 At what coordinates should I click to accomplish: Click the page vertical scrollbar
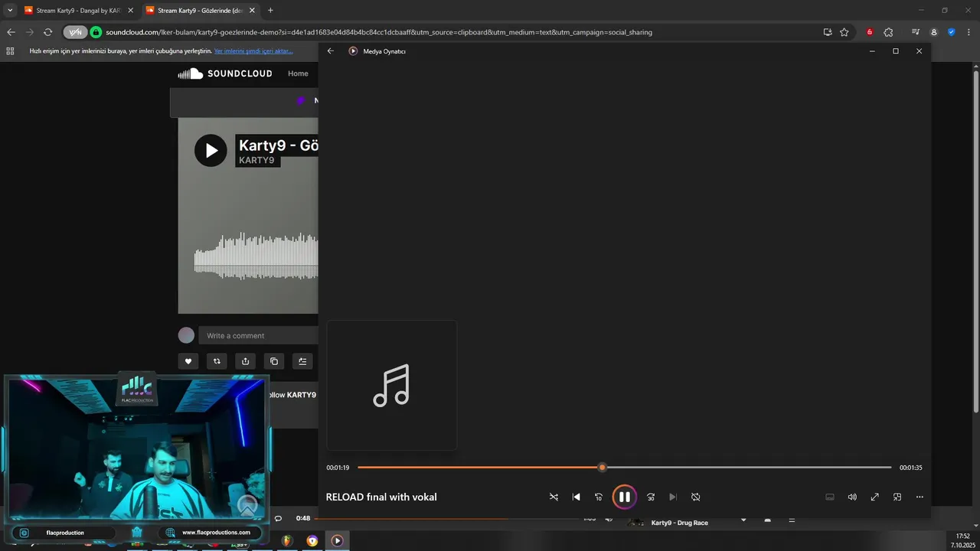[975, 241]
